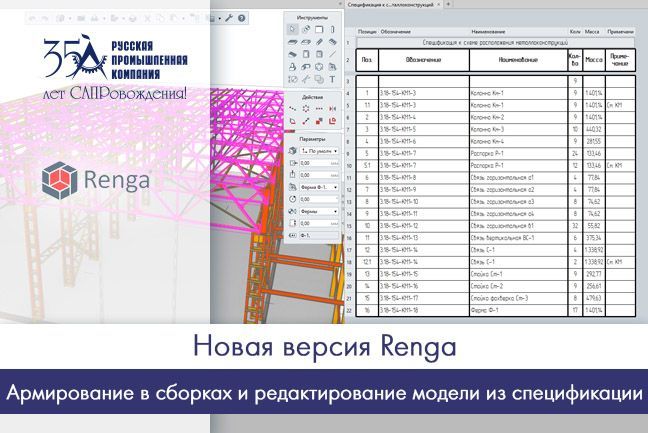Select cell '3.18-154-КМ1-13'
648x433 pixels.
click(x=424, y=238)
